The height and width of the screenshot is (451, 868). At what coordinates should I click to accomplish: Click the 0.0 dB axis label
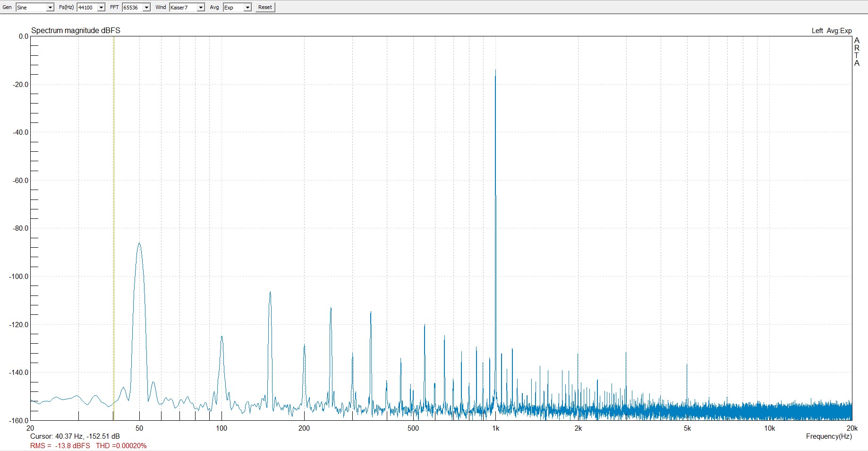click(24, 36)
